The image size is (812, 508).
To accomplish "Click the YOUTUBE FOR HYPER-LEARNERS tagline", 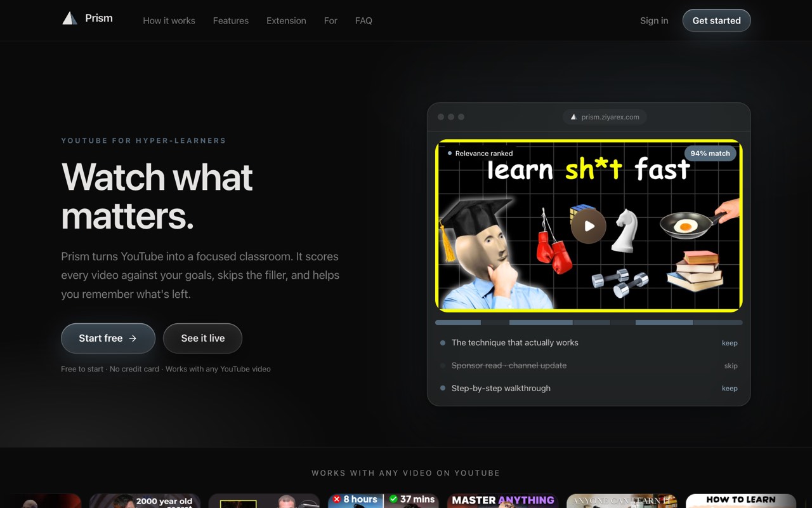I will (x=143, y=140).
